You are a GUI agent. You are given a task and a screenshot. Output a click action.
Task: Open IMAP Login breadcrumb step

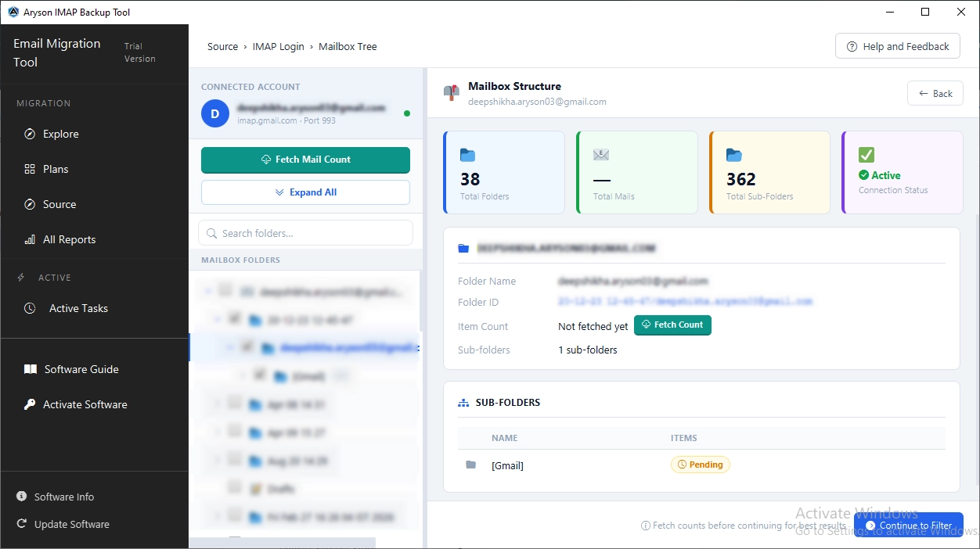pyautogui.click(x=278, y=47)
